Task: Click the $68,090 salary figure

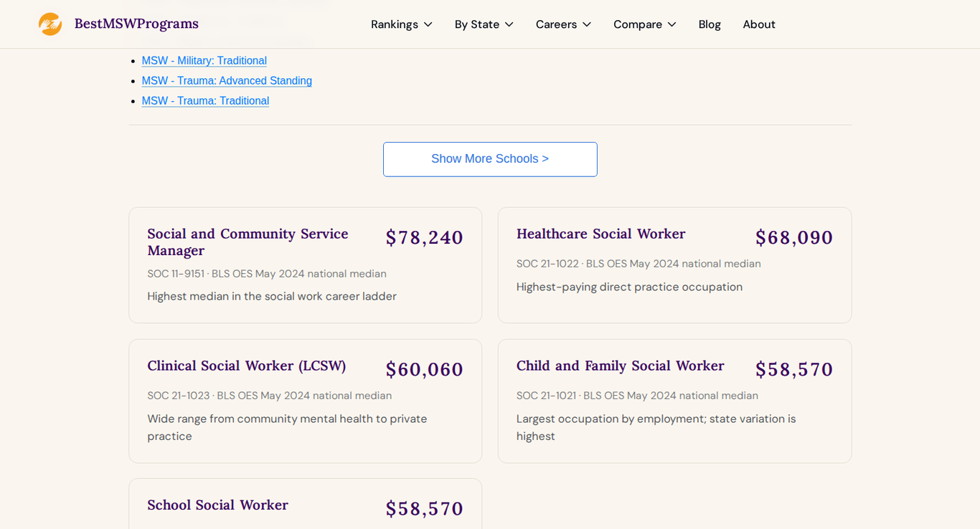Action: click(794, 237)
